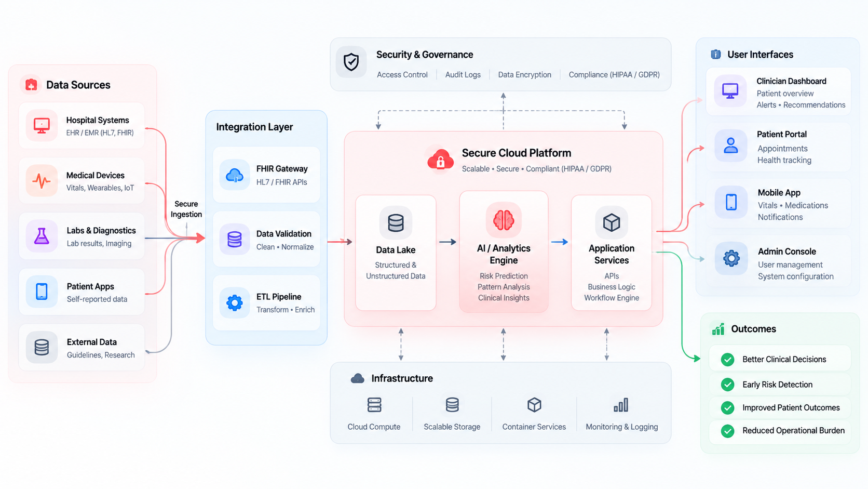Click the Secure Cloud Platform lock icon
The image size is (868, 489).
pyautogui.click(x=440, y=160)
